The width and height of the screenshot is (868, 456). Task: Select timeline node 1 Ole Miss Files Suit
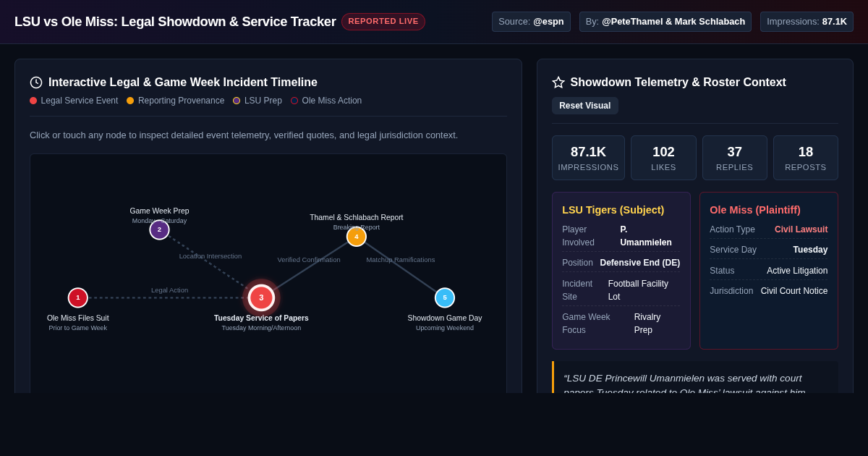point(78,297)
